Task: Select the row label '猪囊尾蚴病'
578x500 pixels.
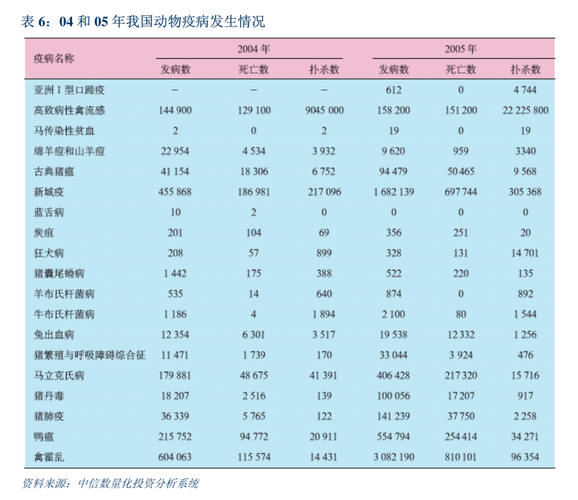Action: click(59, 274)
